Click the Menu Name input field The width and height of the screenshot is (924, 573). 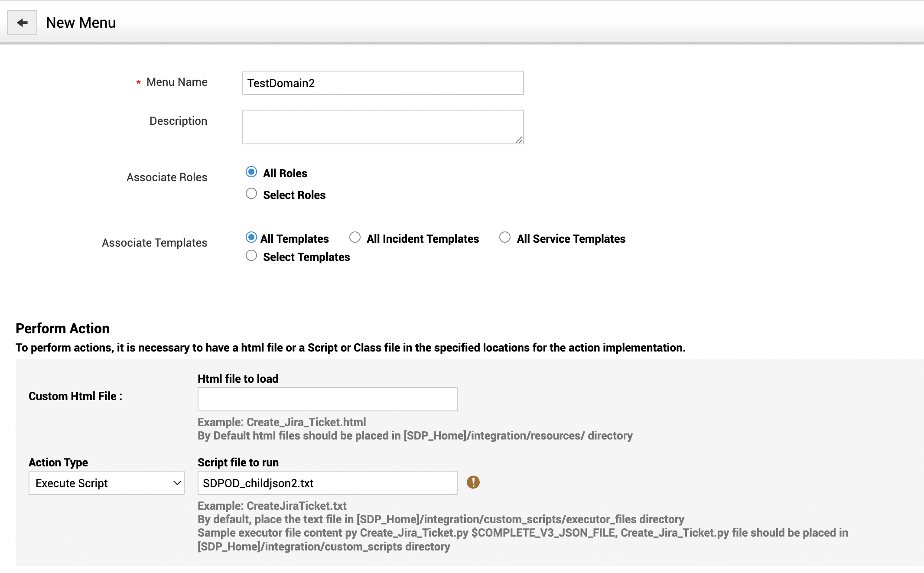(383, 83)
